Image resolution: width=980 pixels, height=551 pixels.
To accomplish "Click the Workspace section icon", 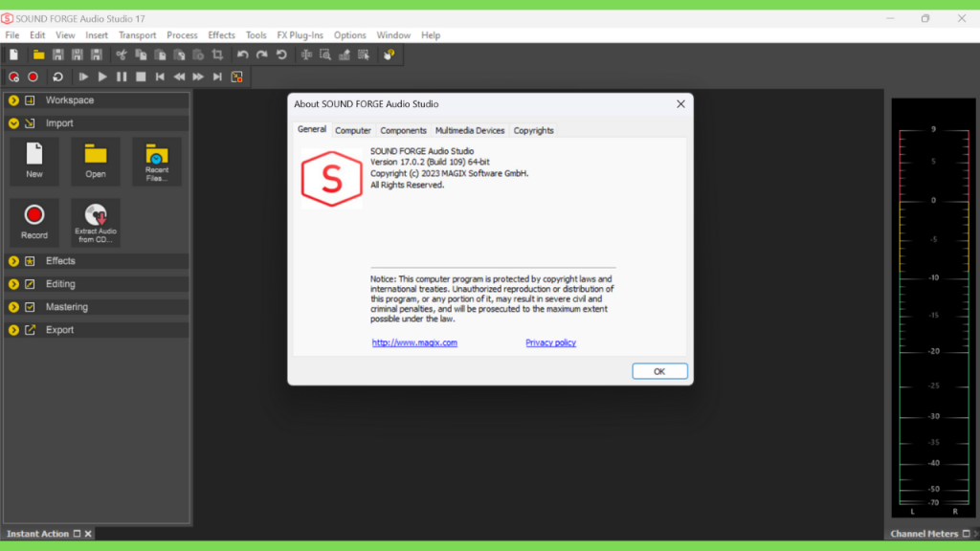I will 30,99.
